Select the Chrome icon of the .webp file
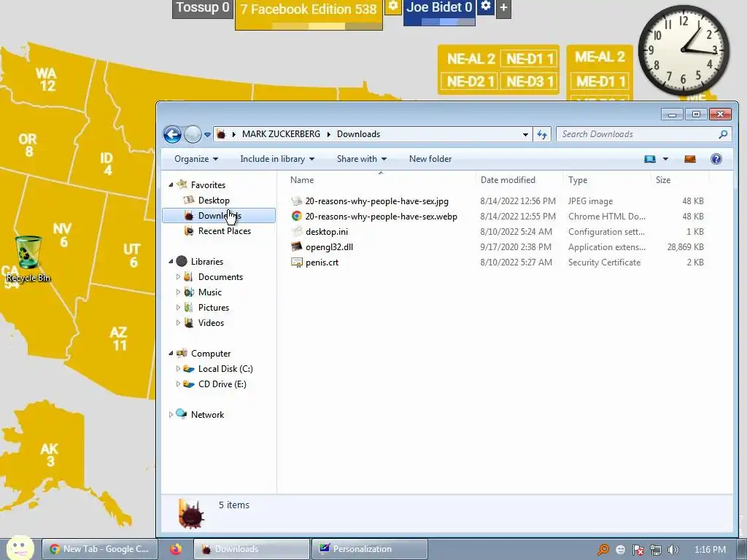 click(x=296, y=216)
